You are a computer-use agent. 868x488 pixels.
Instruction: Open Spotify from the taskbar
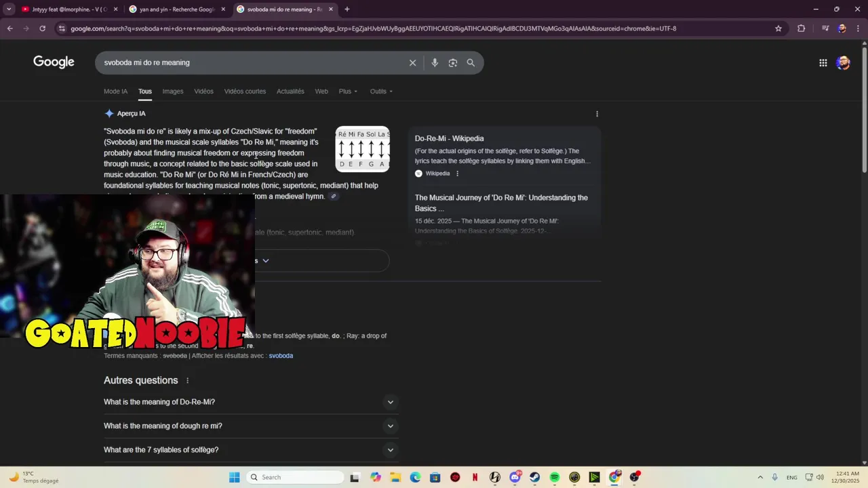(x=555, y=477)
